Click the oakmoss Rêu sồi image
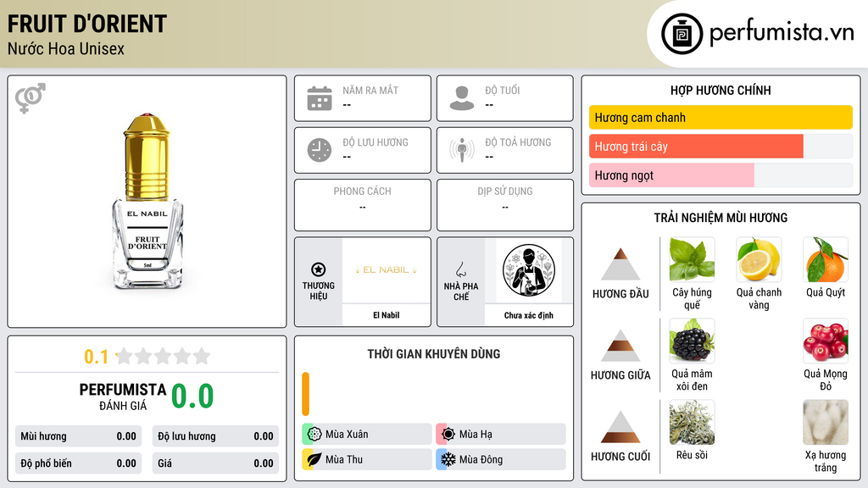 pyautogui.click(x=692, y=422)
